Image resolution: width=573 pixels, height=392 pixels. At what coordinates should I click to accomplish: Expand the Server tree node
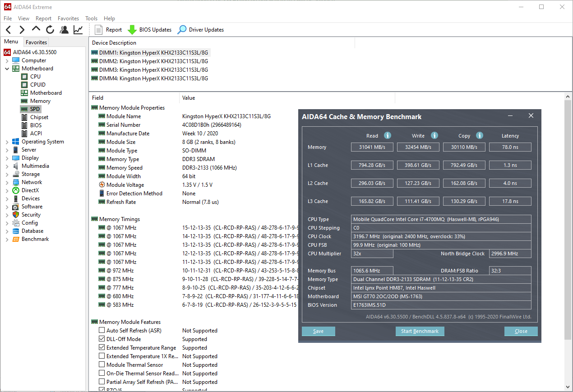click(7, 150)
